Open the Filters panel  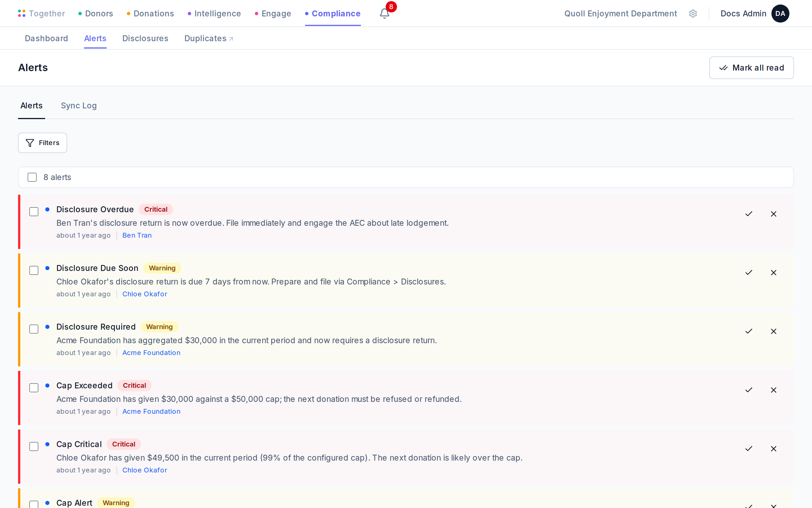pyautogui.click(x=43, y=143)
